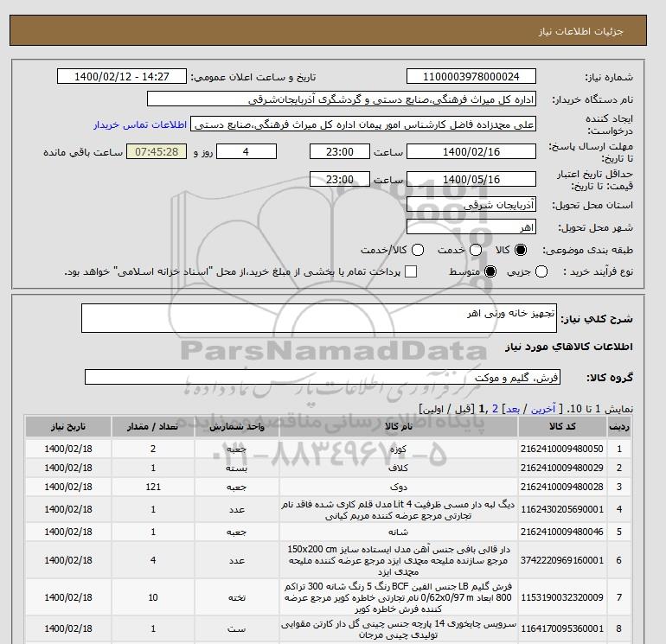Click quantity 121 in دوک row
Image resolution: width=666 pixels, height=644 pixels.
coord(153,487)
